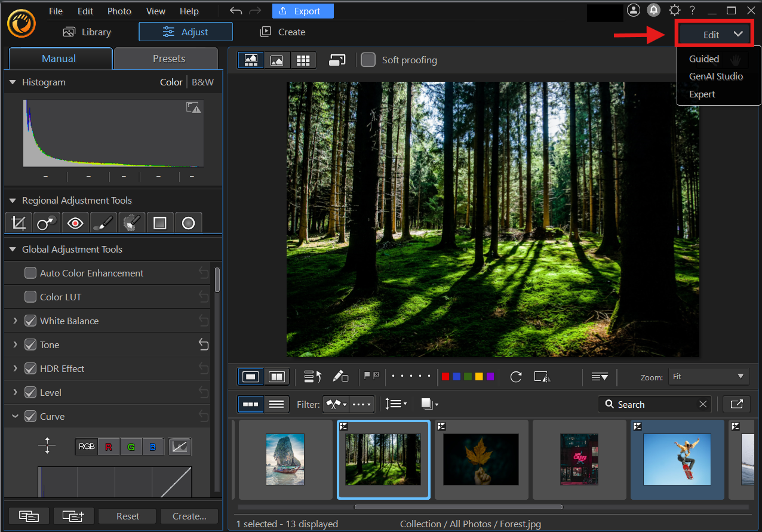The height and width of the screenshot is (532, 762).
Task: Click the notification bell icon
Action: pos(654,10)
